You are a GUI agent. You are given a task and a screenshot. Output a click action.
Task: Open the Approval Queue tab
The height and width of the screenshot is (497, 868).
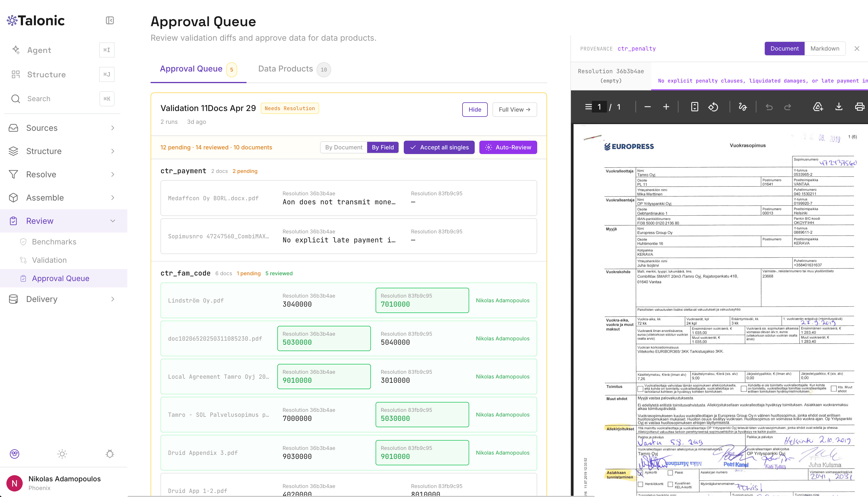pyautogui.click(x=198, y=69)
